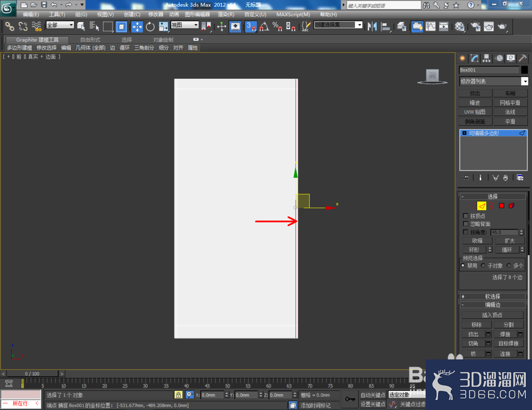Image resolution: width=532 pixels, height=410 pixels.
Task: Pin the modifier stack
Action: [465, 177]
